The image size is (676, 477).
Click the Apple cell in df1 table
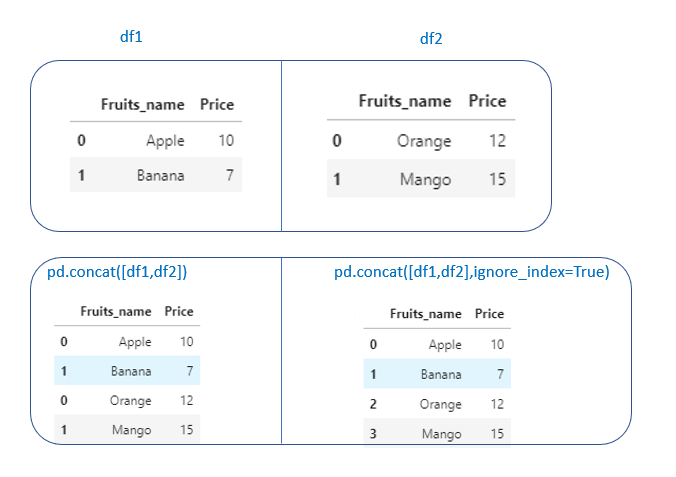(165, 141)
